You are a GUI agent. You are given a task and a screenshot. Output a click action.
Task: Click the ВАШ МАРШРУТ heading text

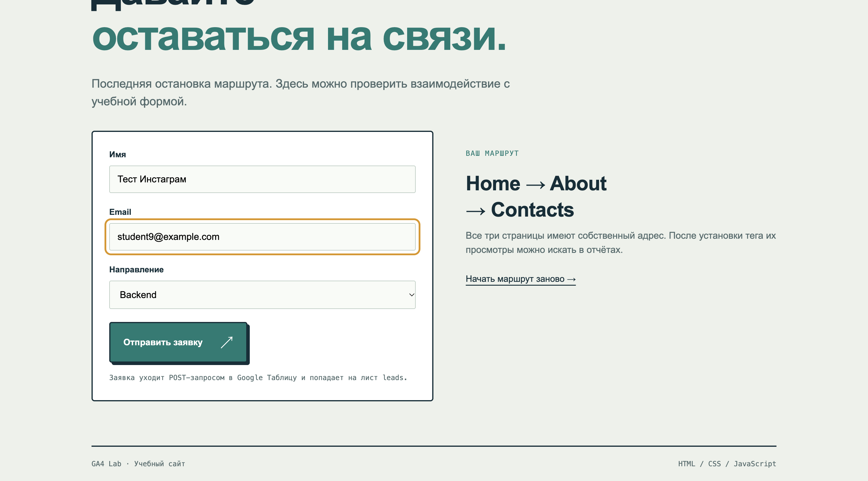coord(492,153)
